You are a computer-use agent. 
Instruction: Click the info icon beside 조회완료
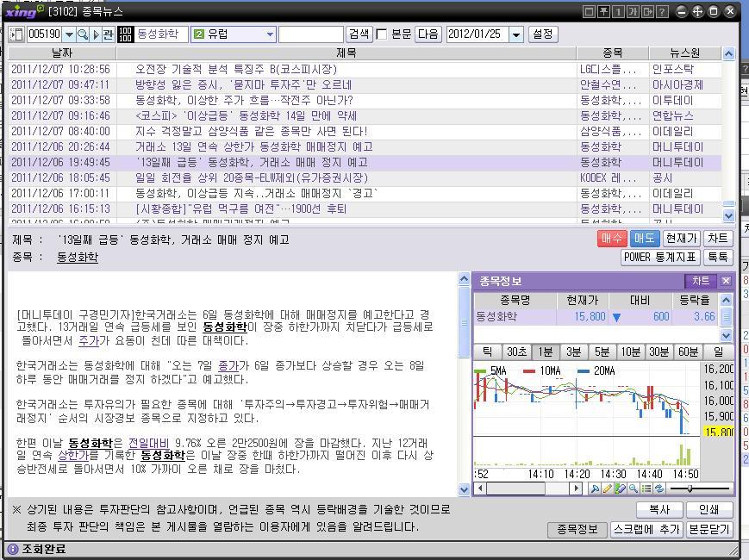point(13,549)
